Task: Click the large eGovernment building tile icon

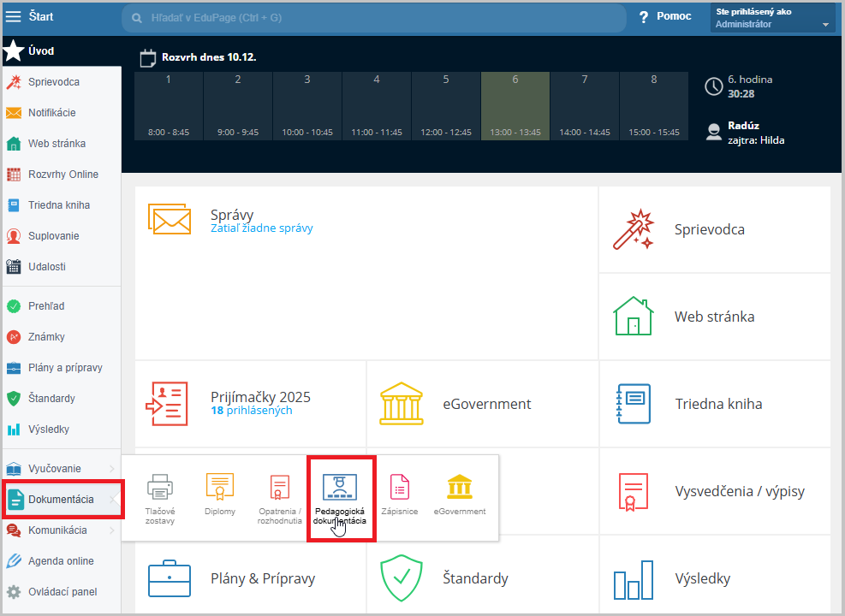Action: (x=401, y=404)
